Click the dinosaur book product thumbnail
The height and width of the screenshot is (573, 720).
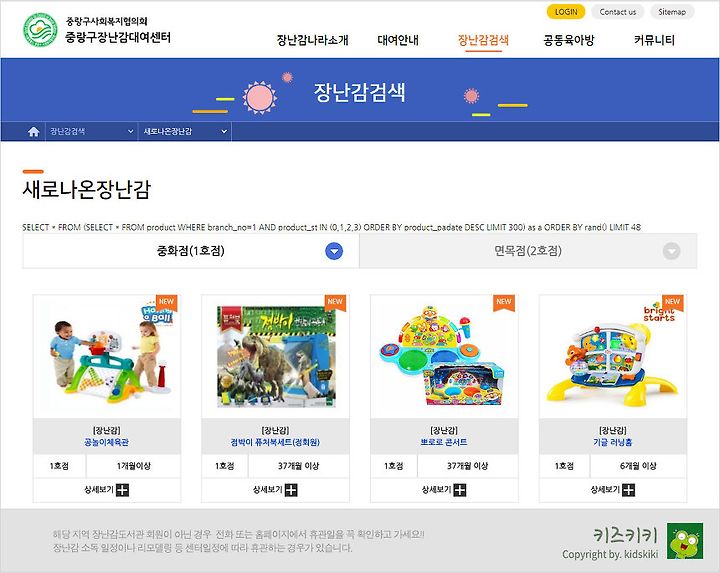tap(276, 356)
